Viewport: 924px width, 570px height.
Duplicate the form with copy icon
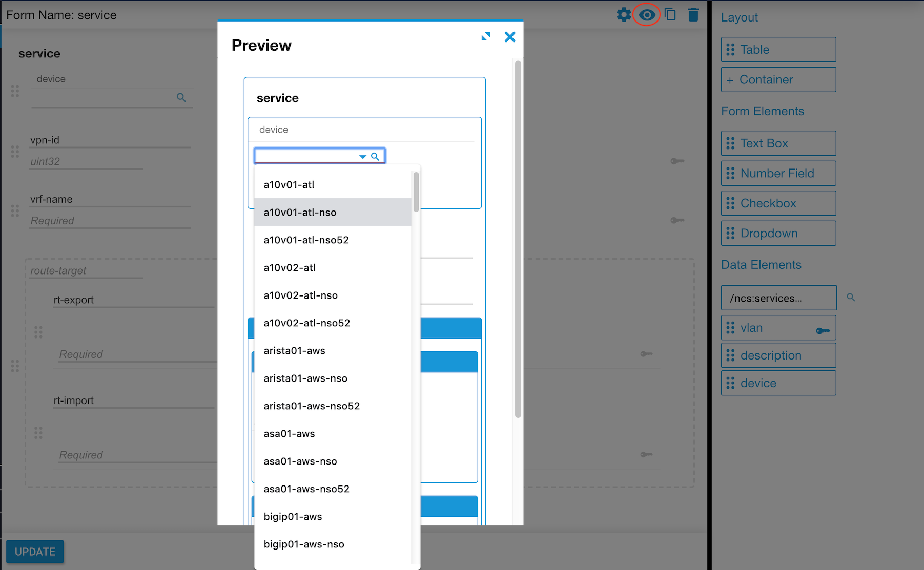pos(670,14)
